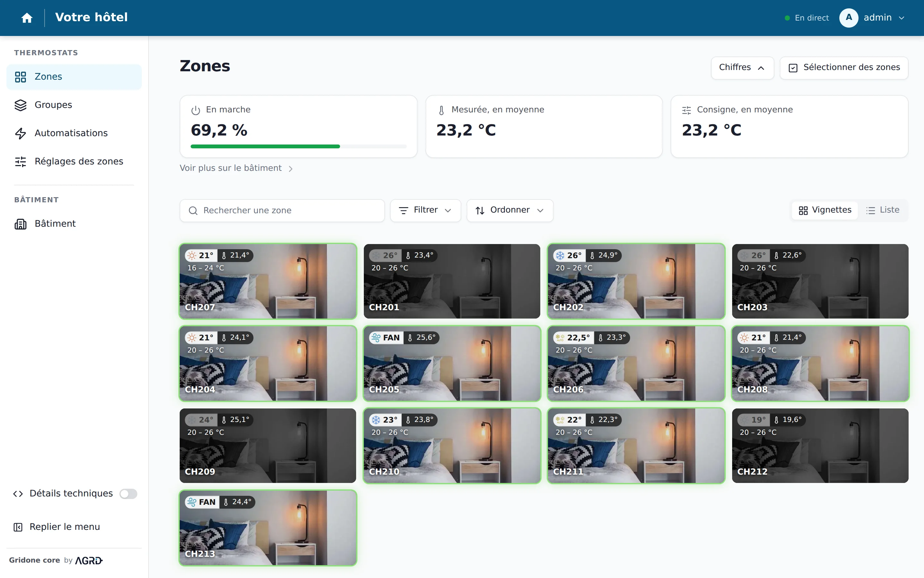Follow Voir plus sur le bâtiment link
Screen dimensions: 924x578
coord(236,168)
